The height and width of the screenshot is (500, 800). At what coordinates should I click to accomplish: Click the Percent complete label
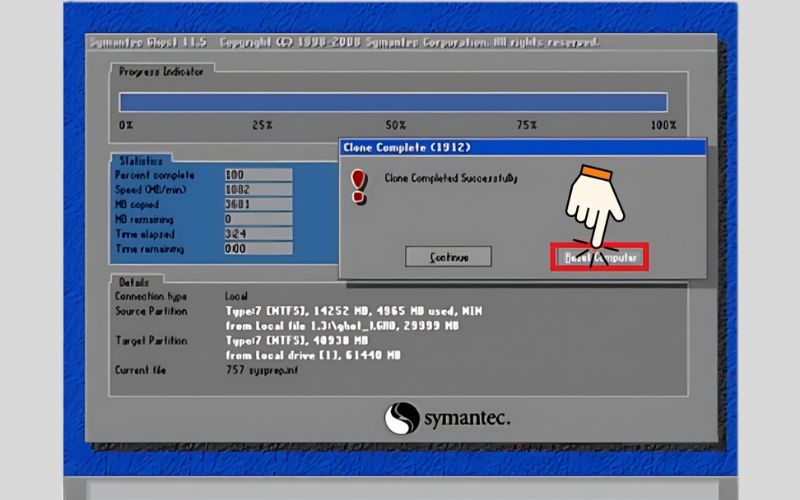pyautogui.click(x=155, y=175)
